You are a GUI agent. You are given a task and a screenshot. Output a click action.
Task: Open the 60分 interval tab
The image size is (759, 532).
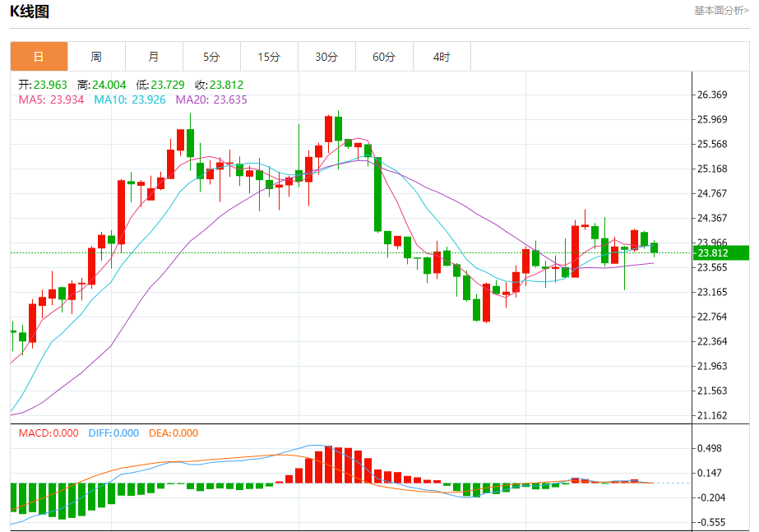click(x=384, y=57)
